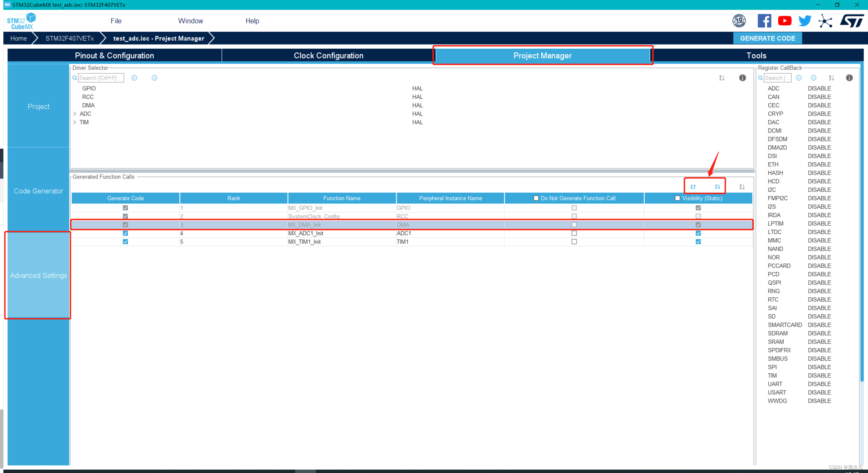This screenshot has width=868, height=473.
Task: Show Register CallBack info icon
Action: 849,78
